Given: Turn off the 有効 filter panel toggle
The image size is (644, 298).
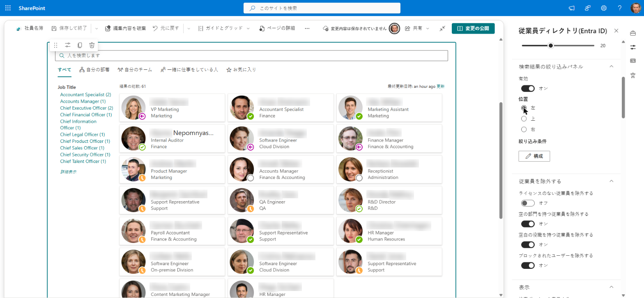Looking at the screenshot, I should tap(528, 88).
